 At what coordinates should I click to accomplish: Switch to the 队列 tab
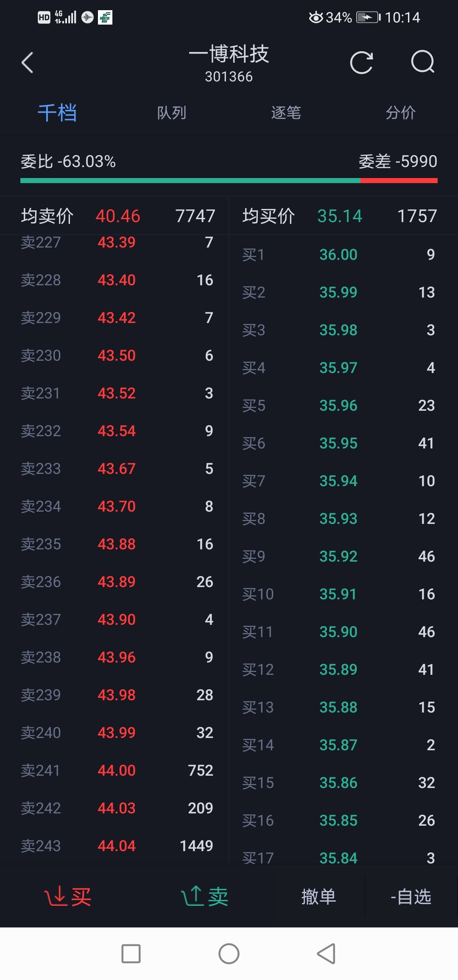coord(171,113)
